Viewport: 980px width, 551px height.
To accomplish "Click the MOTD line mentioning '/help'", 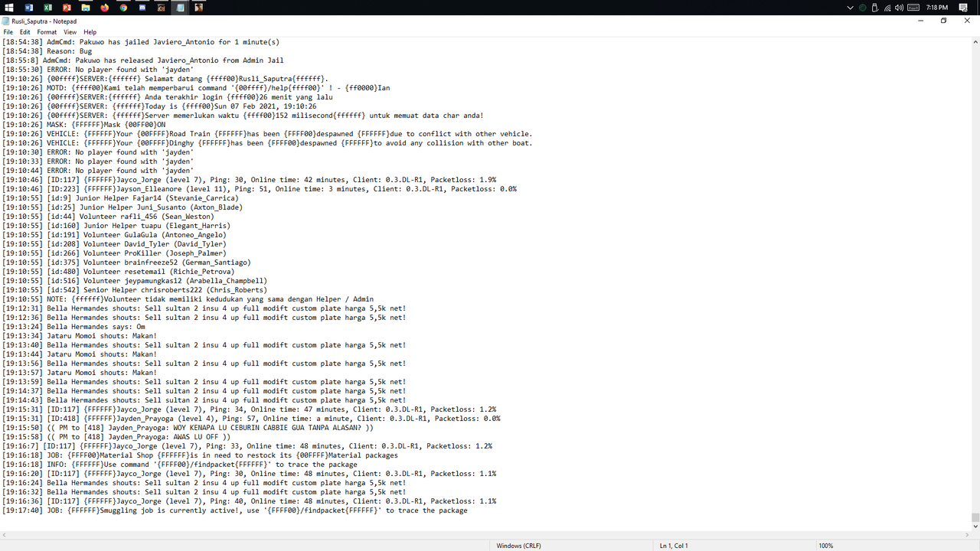I will tap(196, 88).
